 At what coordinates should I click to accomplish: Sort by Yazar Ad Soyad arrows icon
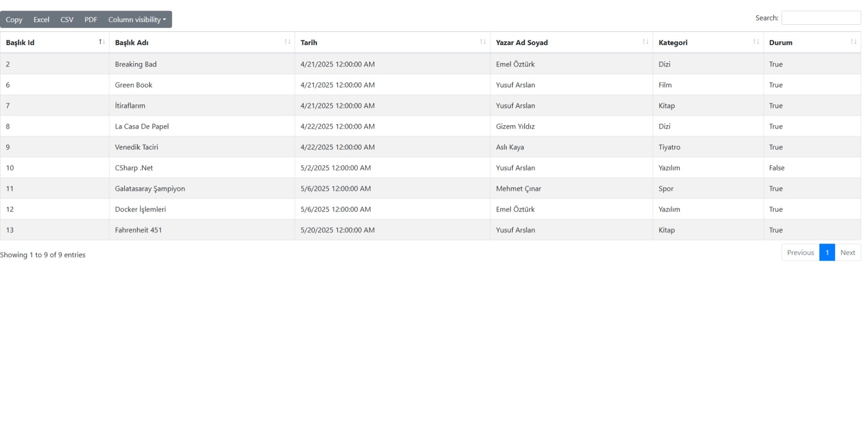tap(645, 42)
